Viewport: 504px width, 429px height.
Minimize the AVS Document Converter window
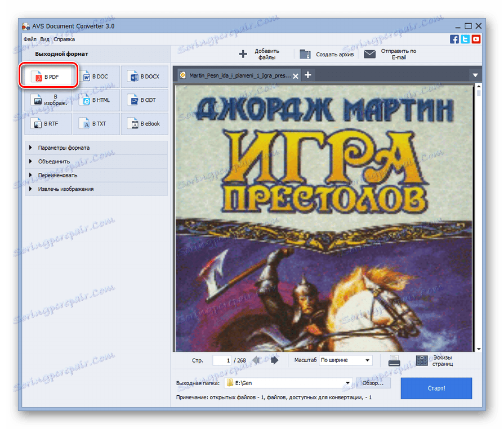(458, 26)
